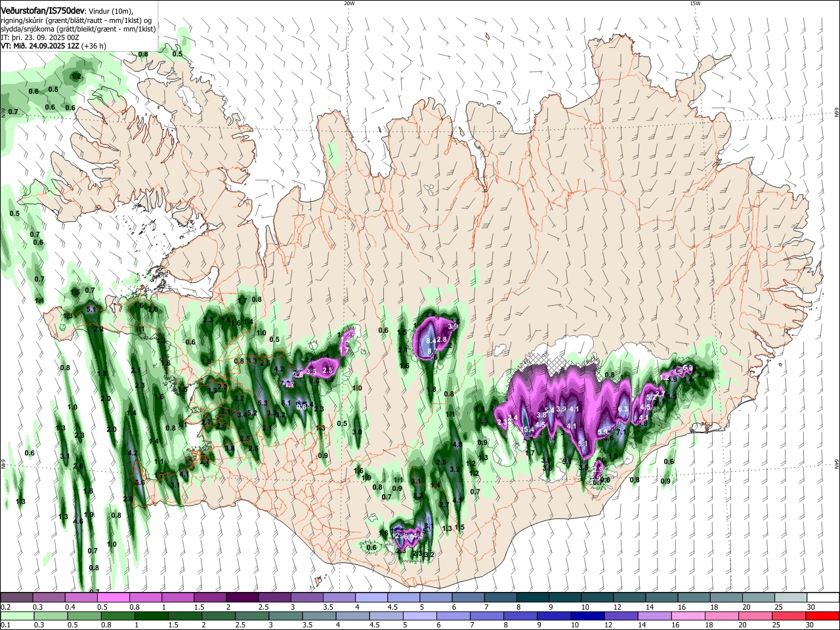Click the 6.1 rain value in west Iceland
Viewport: 840px width, 630px height.
pos(285,403)
